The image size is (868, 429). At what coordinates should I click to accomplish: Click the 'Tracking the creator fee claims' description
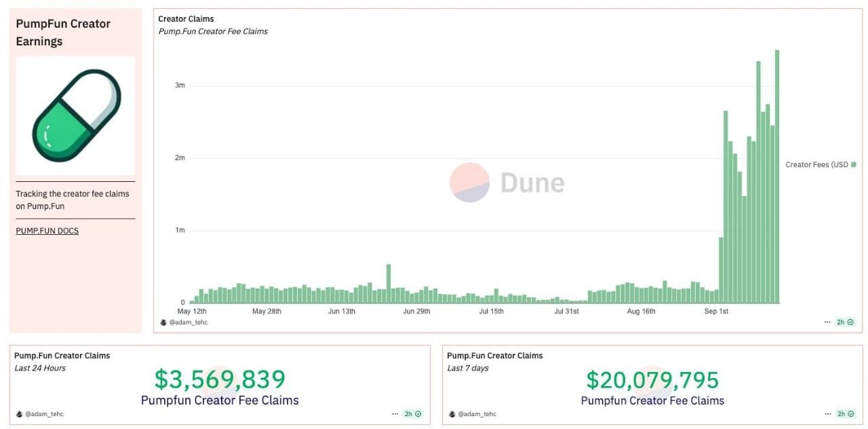coord(73,200)
